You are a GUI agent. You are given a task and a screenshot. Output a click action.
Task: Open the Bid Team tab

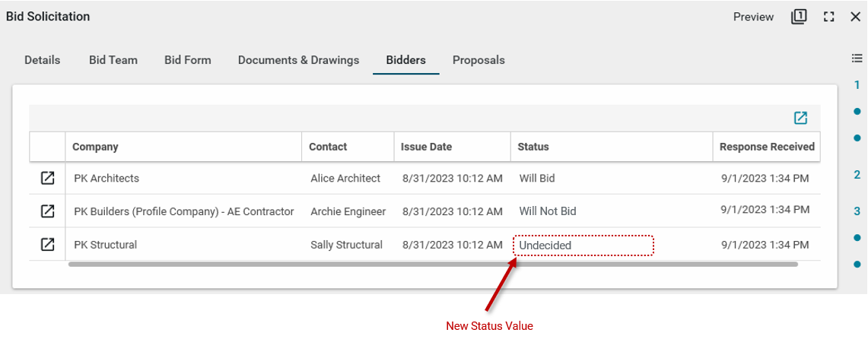[x=113, y=60]
